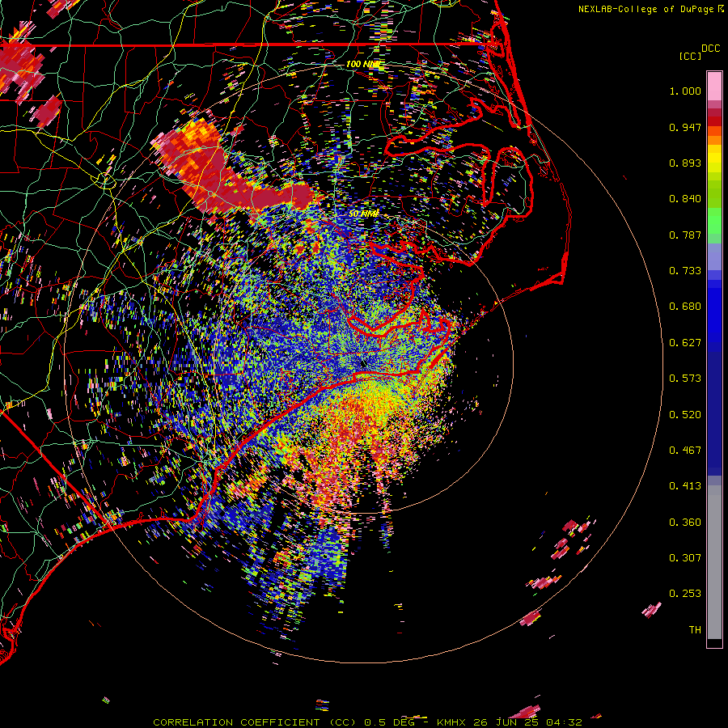Click the 0.947 scale value
This screenshot has height=728, width=728.
pos(685,127)
